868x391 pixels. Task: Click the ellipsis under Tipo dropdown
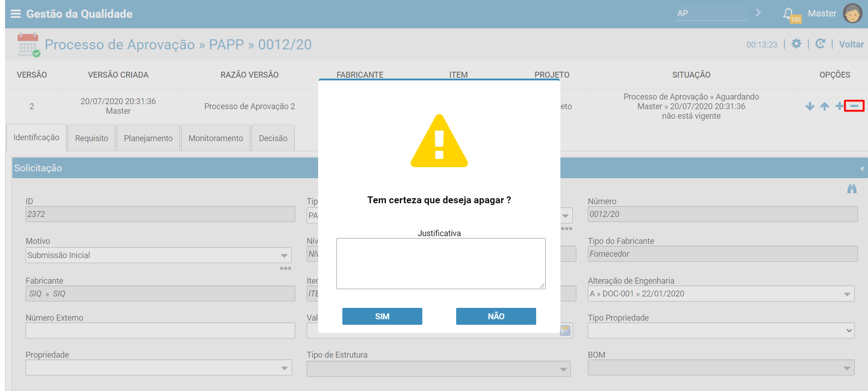tap(567, 229)
